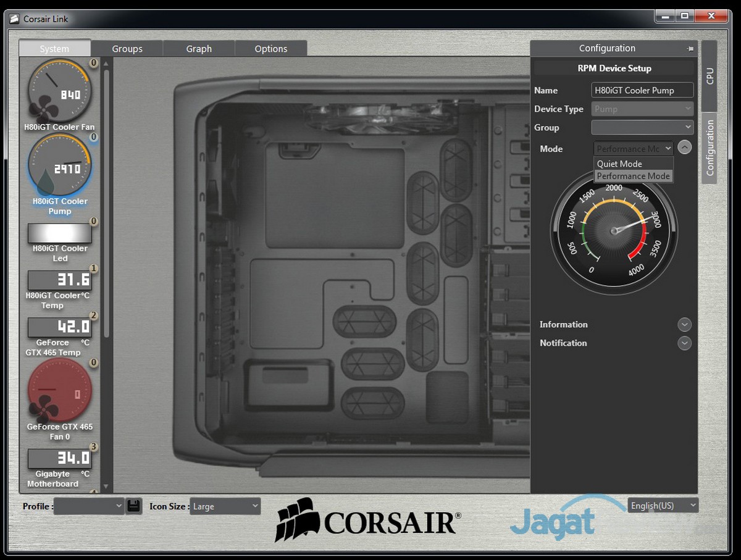741x560 pixels.
Task: Click the save profile floppy disk icon
Action: pyautogui.click(x=133, y=506)
